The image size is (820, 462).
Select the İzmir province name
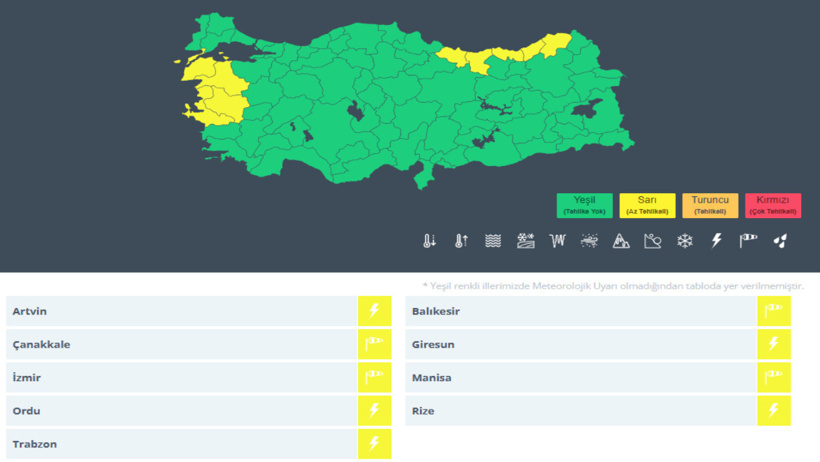pos(27,377)
